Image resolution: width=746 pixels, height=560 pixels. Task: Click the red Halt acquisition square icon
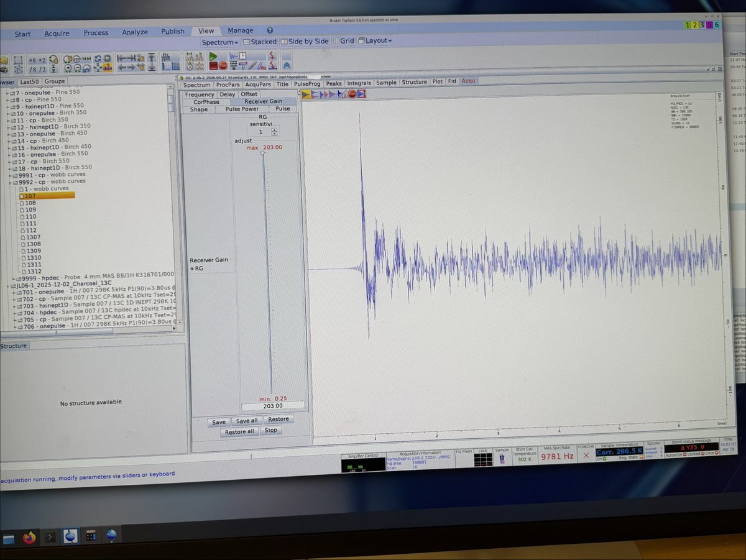coord(213,67)
